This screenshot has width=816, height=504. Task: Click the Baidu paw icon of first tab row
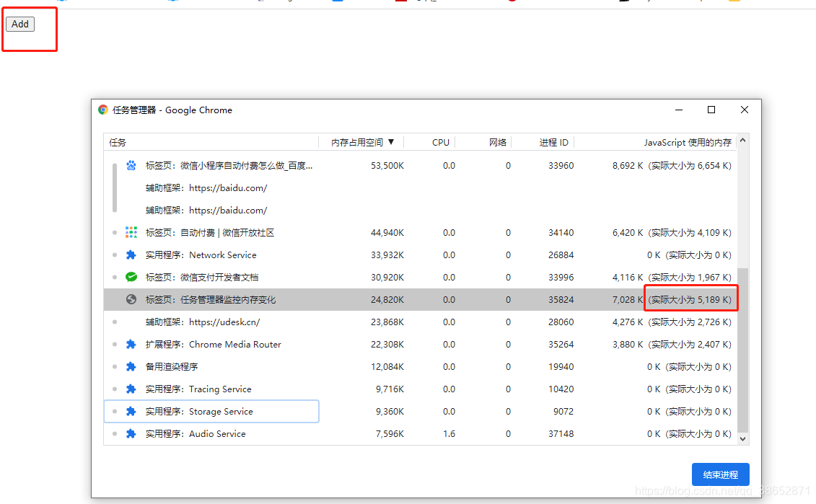click(131, 165)
